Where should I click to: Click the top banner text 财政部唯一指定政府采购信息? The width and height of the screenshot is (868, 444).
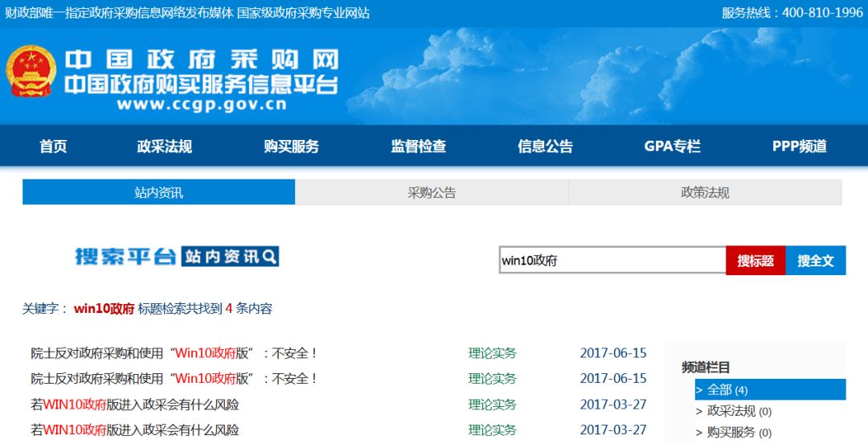tap(187, 13)
